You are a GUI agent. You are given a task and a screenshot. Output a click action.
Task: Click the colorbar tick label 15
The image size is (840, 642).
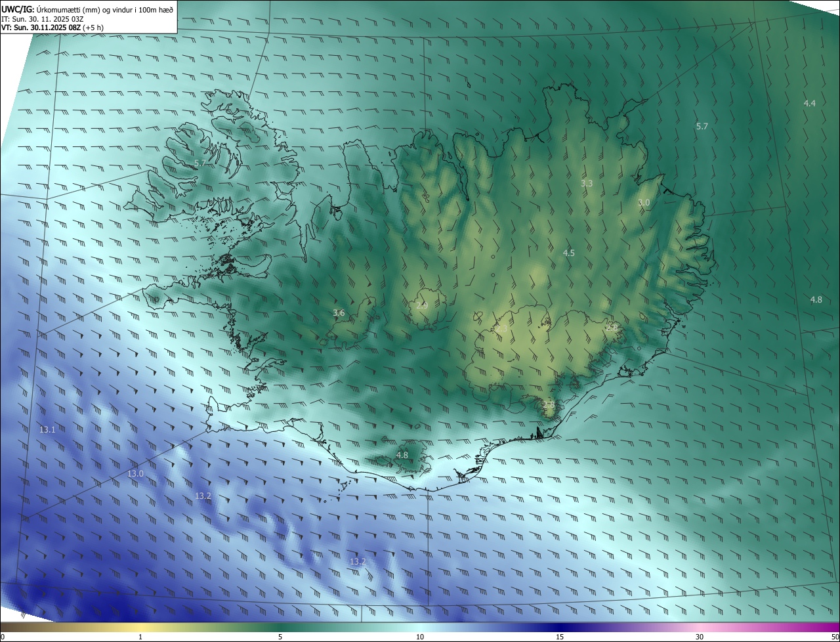point(560,637)
